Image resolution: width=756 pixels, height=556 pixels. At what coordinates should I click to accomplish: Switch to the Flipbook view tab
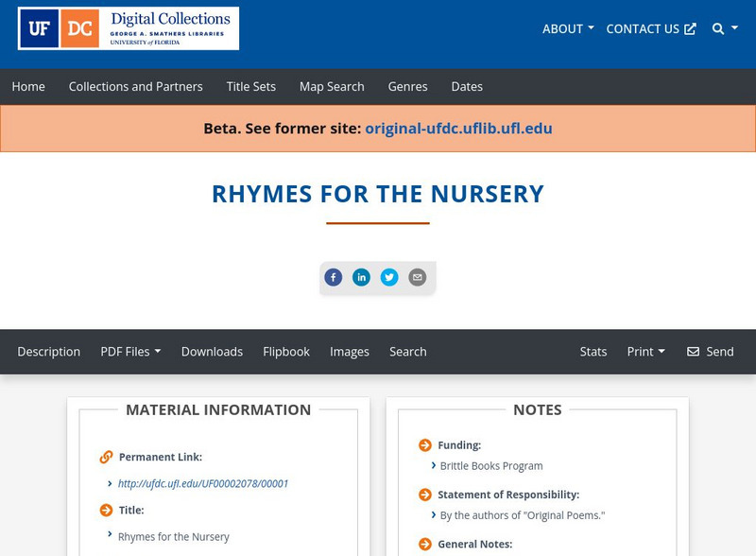click(x=286, y=352)
